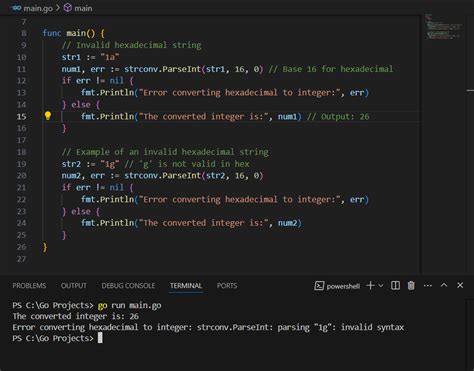Switch to the PROBLEMS tab
474x371 pixels.
(29, 286)
